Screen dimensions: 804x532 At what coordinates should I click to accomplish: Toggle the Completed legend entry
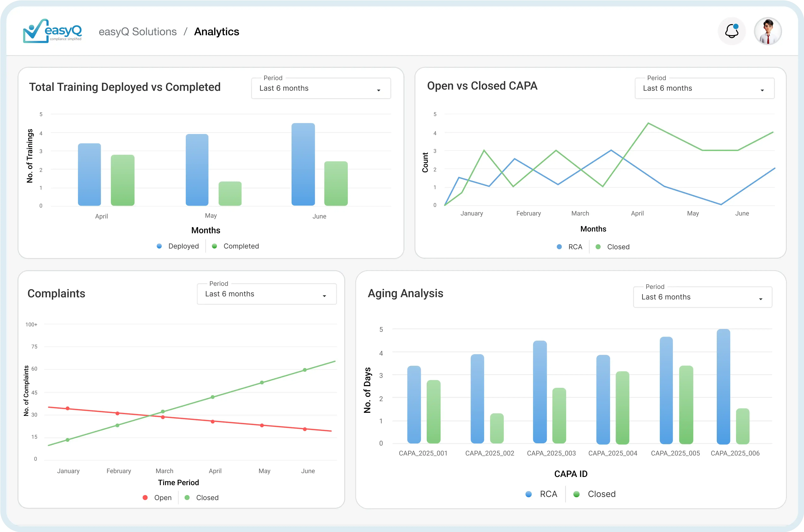(x=236, y=246)
